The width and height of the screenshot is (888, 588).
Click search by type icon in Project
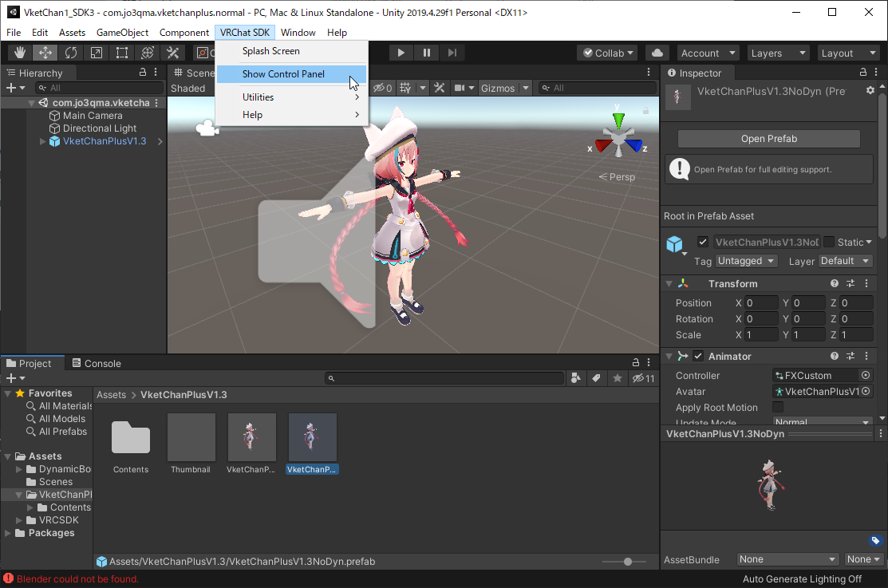point(576,378)
